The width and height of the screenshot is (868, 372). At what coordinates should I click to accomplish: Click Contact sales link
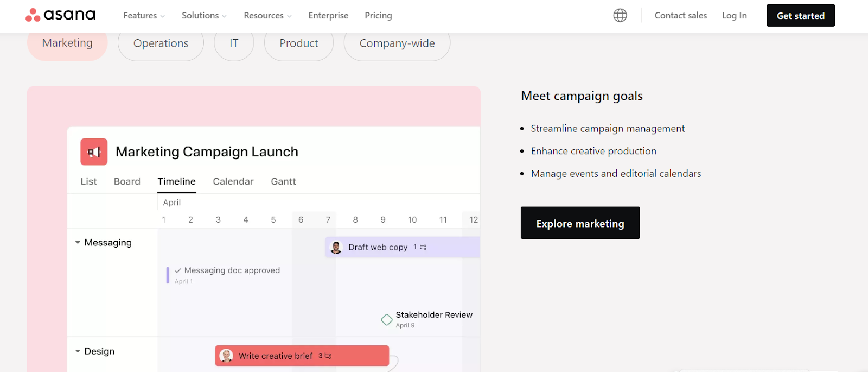681,16
